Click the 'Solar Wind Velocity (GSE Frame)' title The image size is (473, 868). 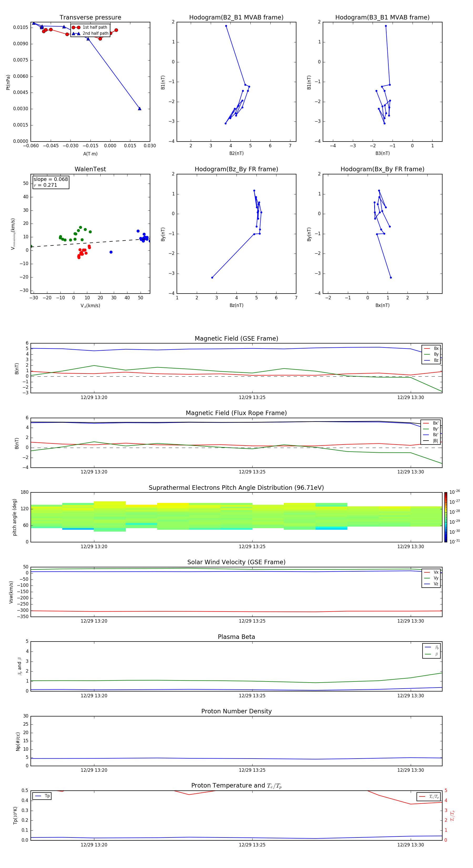[x=236, y=562]
